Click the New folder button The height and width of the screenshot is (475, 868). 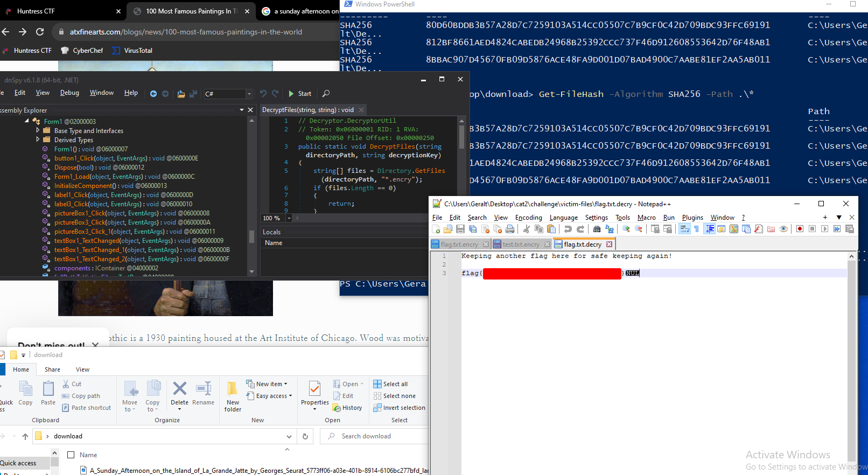coord(233,397)
